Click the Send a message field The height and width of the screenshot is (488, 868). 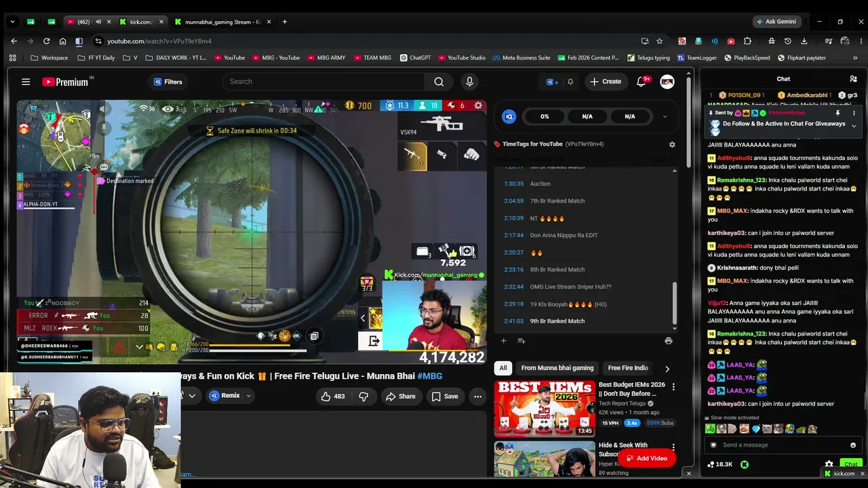780,445
